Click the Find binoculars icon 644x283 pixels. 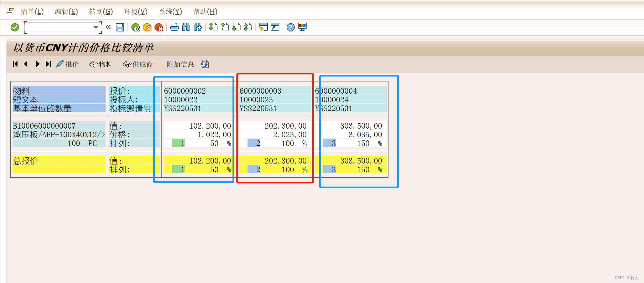pyautogui.click(x=186, y=27)
